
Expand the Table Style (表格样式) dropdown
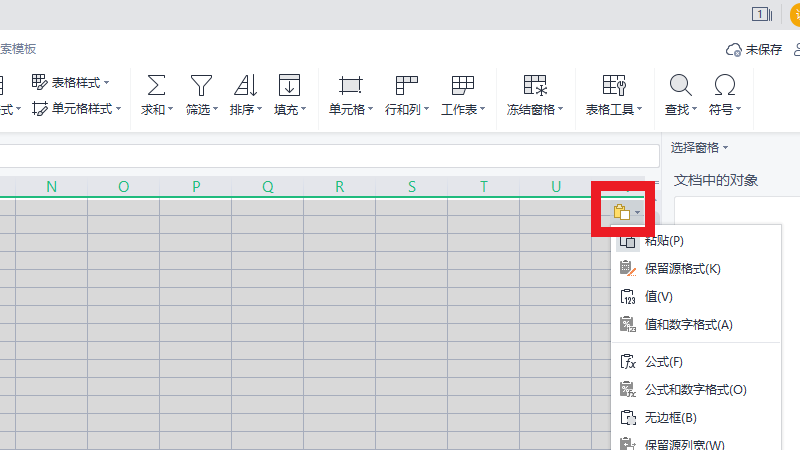(x=107, y=82)
